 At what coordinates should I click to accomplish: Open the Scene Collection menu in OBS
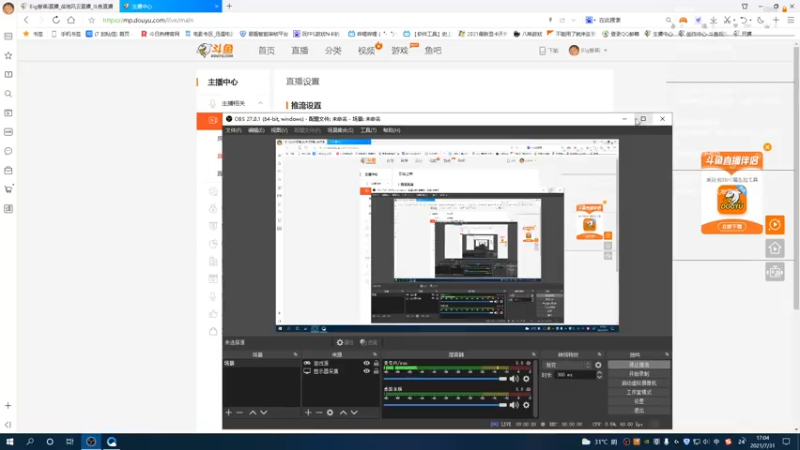pyautogui.click(x=340, y=130)
